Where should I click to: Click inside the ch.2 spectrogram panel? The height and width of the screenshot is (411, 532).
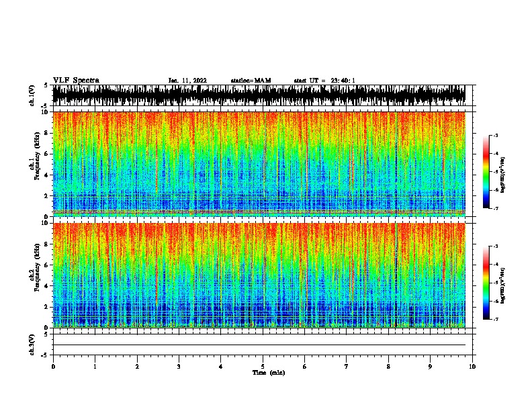coord(259,275)
